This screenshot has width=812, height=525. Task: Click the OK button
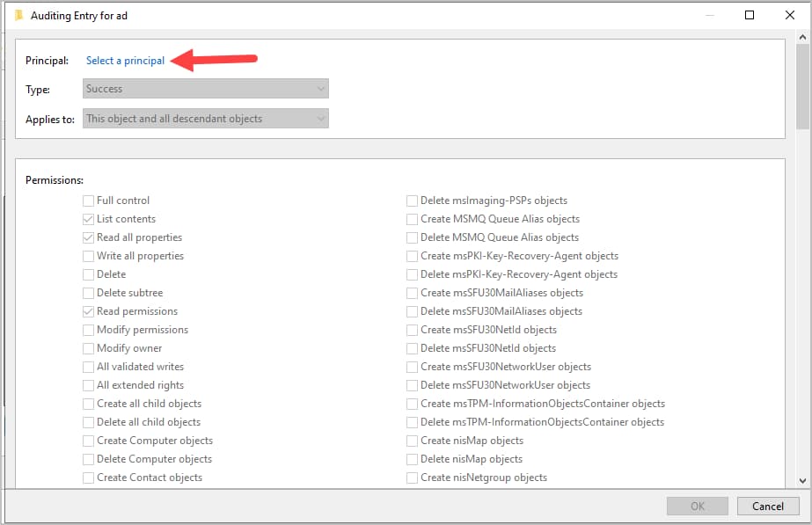coord(698,506)
